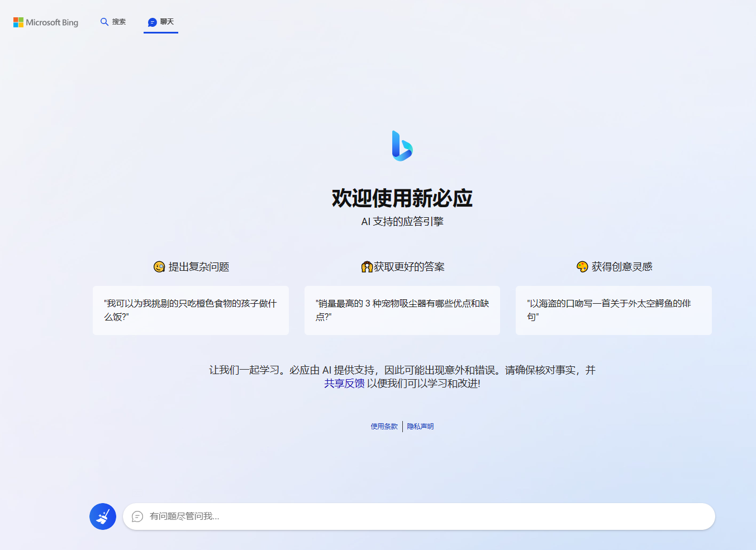Select the 聊天 tab
This screenshot has width=756, height=550.
tap(161, 22)
